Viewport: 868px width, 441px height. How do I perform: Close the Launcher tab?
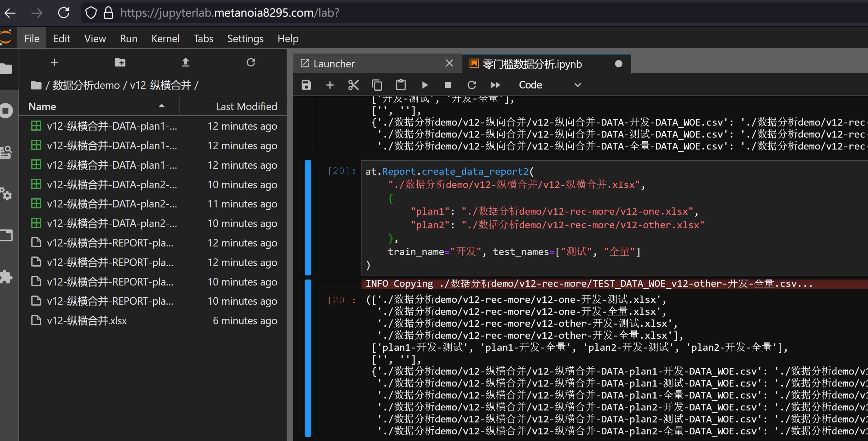click(x=449, y=63)
